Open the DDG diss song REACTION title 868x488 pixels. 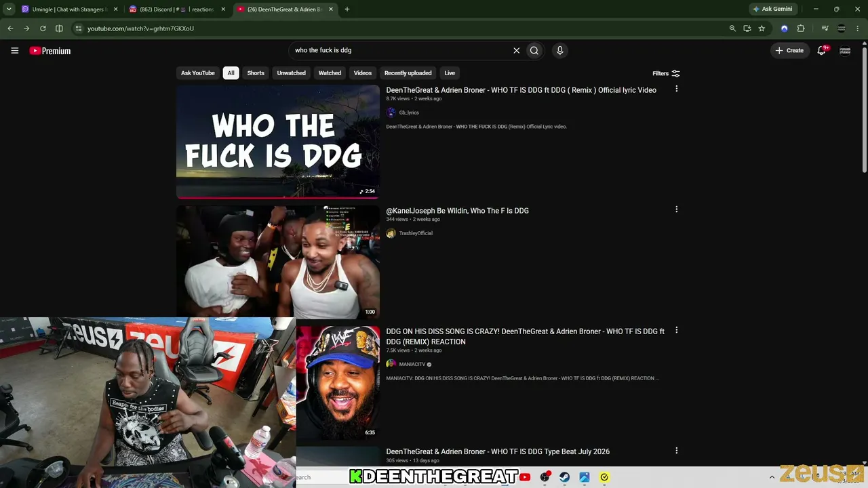[x=525, y=336]
